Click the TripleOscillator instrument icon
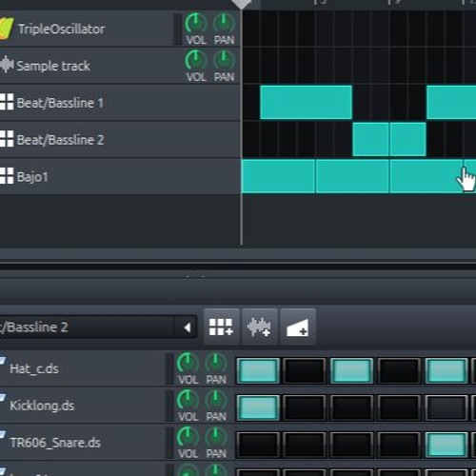This screenshot has width=476, height=476. pos(7,29)
